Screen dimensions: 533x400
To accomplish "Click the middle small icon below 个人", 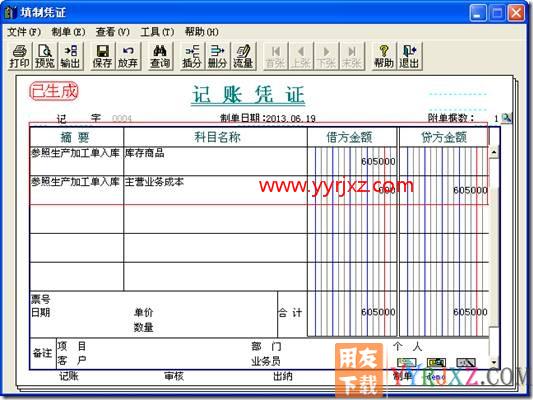I will click(x=436, y=362).
